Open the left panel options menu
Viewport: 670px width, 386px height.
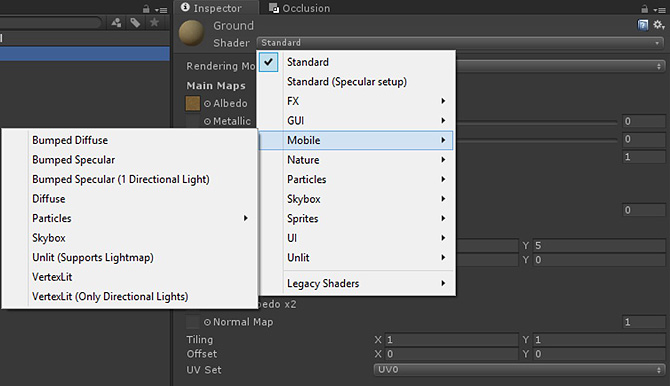point(161,9)
